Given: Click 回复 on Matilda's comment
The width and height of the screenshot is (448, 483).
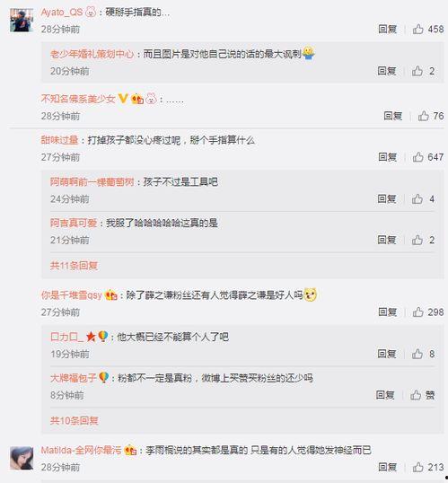Looking at the screenshot, I should tap(387, 468).
